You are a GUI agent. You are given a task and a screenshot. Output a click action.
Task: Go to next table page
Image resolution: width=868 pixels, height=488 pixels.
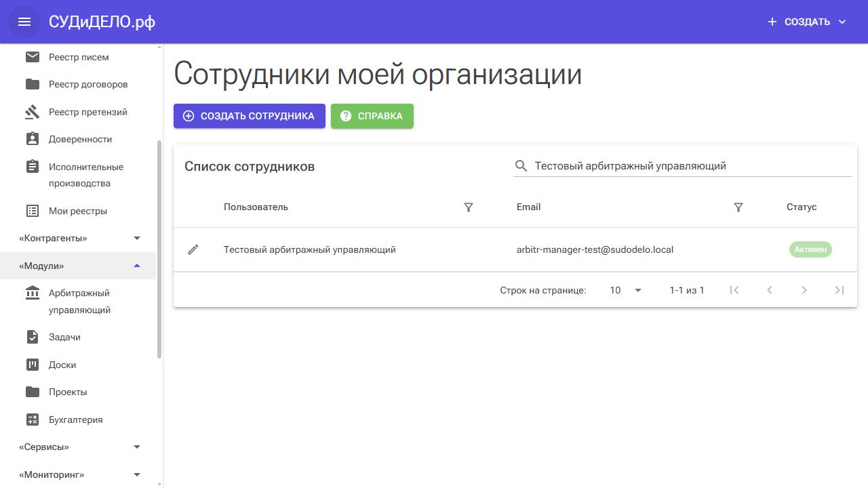pyautogui.click(x=804, y=290)
